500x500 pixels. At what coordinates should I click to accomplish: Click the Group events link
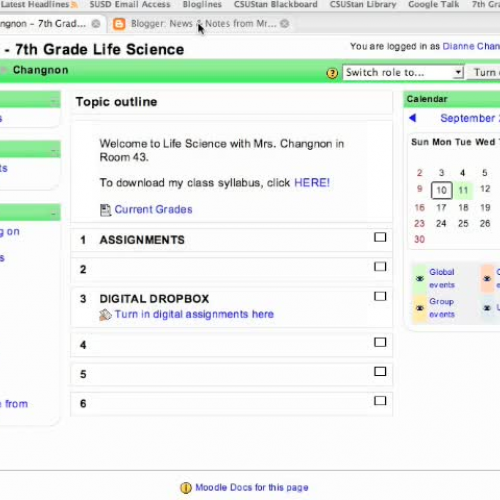[442, 308]
